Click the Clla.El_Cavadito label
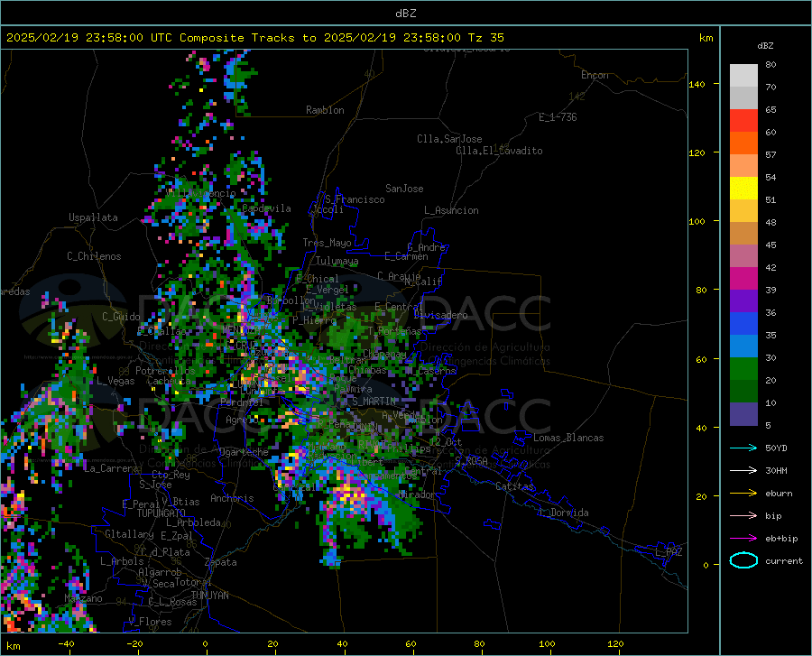Image resolution: width=812 pixels, height=656 pixels. pyautogui.click(x=499, y=151)
